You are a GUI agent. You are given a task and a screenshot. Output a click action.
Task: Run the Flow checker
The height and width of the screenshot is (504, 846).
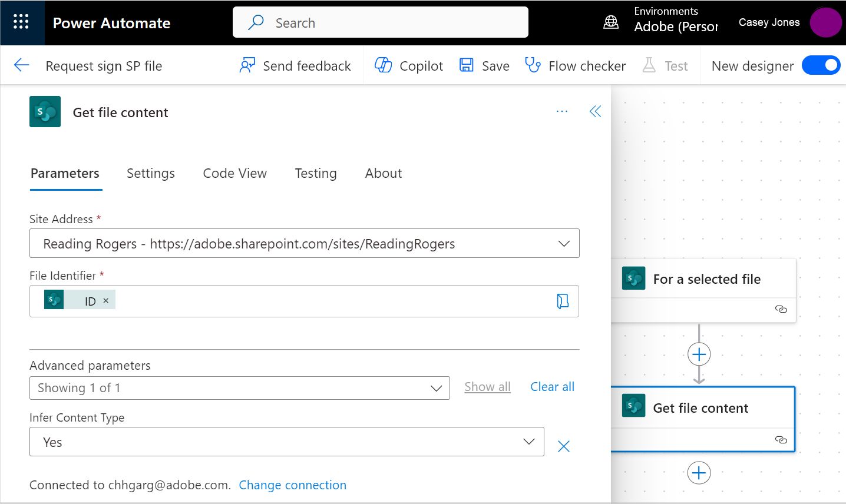[x=574, y=65]
